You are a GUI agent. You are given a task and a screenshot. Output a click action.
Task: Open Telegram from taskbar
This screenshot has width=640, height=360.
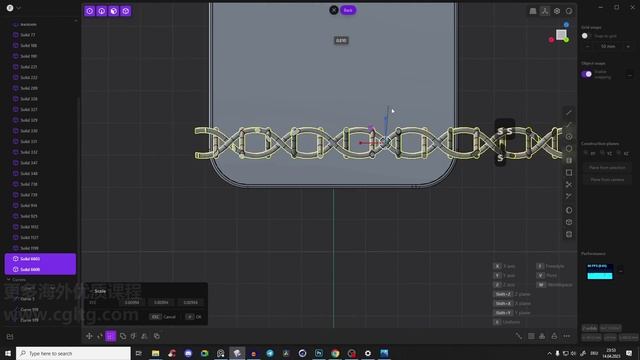tap(270, 353)
